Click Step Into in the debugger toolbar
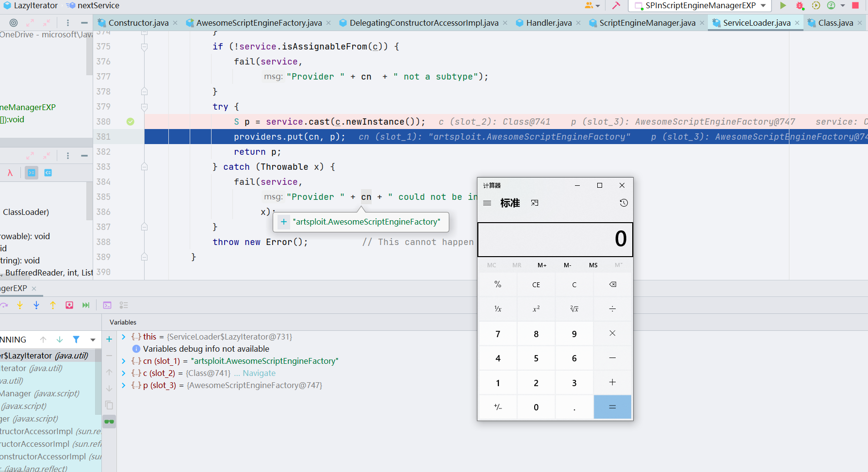Viewport: 868px width, 472px height. point(20,305)
